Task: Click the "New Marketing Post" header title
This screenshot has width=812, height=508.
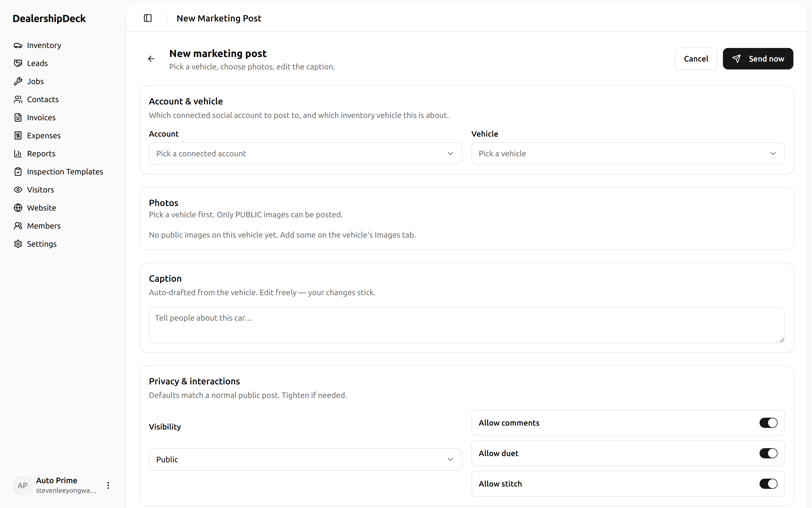Action: (219, 18)
